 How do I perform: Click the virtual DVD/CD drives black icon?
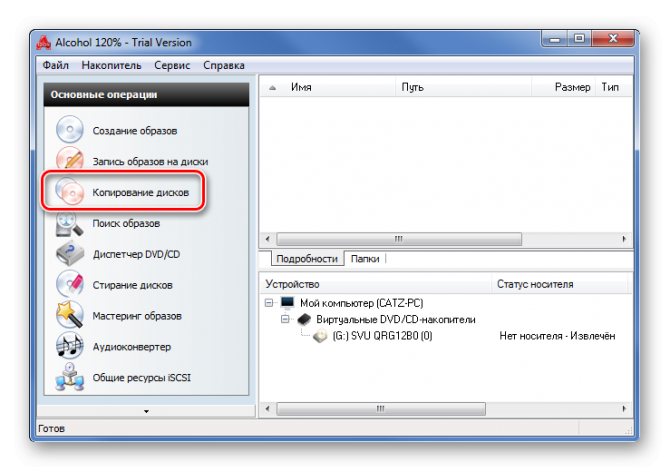pos(304,319)
